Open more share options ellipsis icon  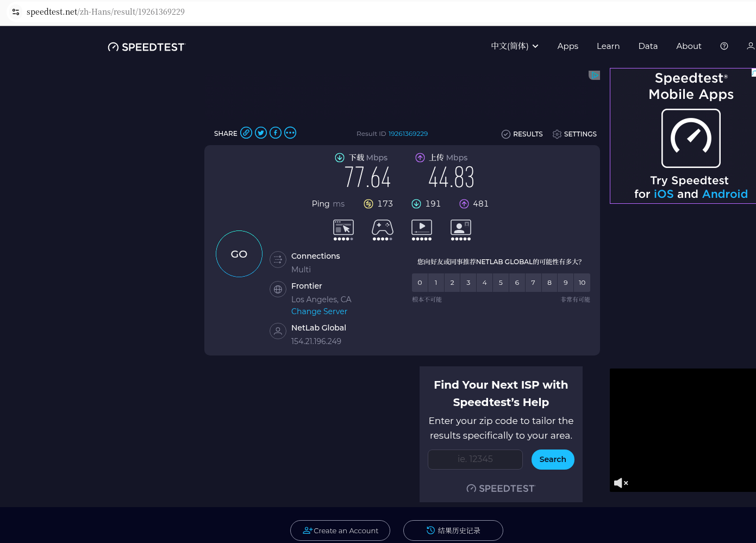[290, 133]
